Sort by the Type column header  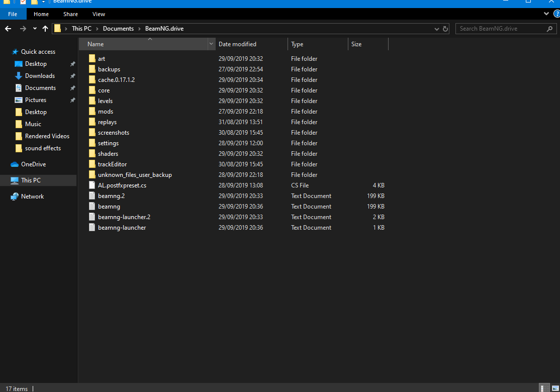pyautogui.click(x=318, y=44)
